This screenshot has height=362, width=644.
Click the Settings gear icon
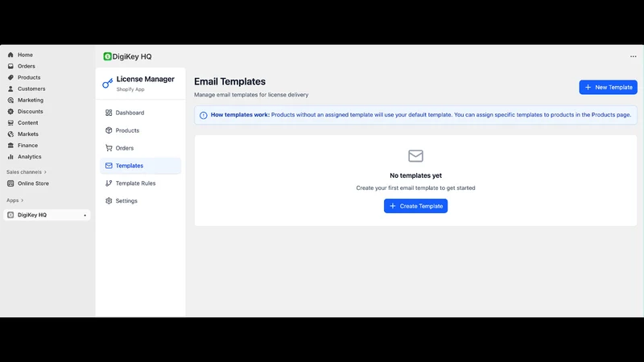pyautogui.click(x=109, y=200)
